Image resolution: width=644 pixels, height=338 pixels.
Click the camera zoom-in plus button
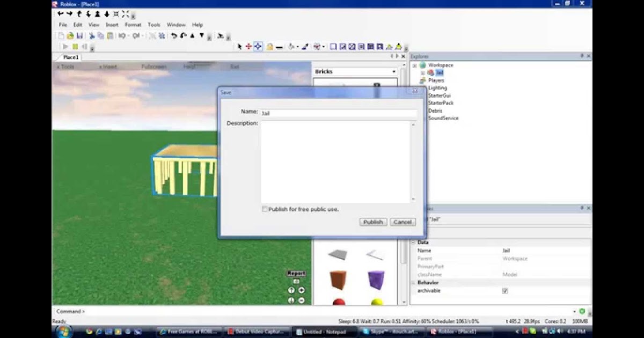[302, 290]
